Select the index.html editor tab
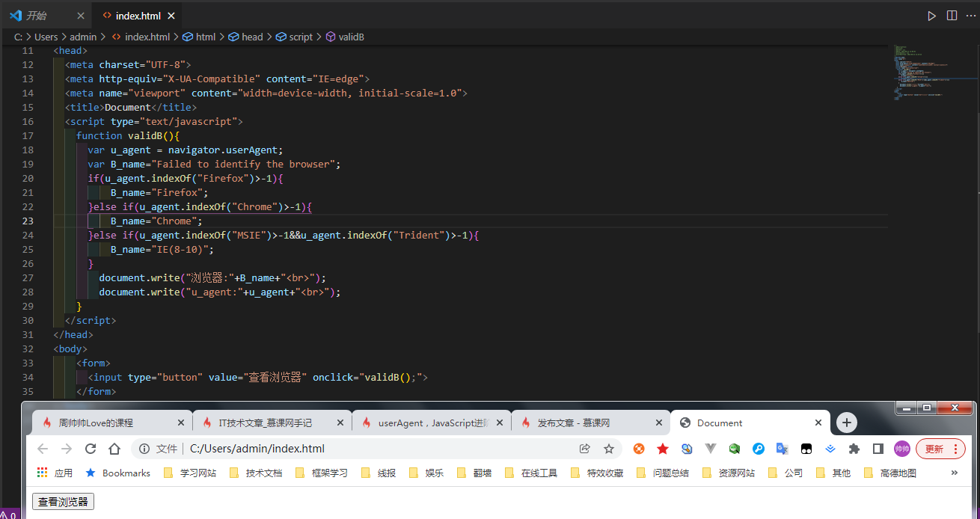The image size is (980, 519). tap(138, 16)
